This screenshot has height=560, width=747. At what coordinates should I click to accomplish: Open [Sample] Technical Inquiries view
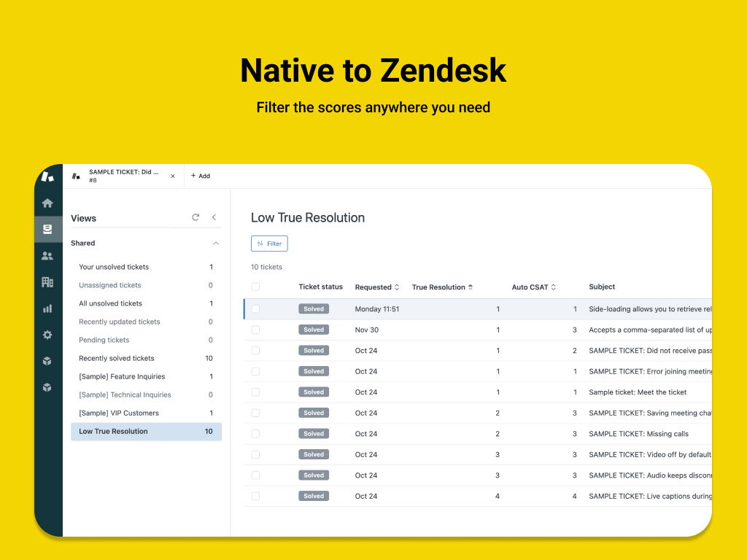pos(146,394)
